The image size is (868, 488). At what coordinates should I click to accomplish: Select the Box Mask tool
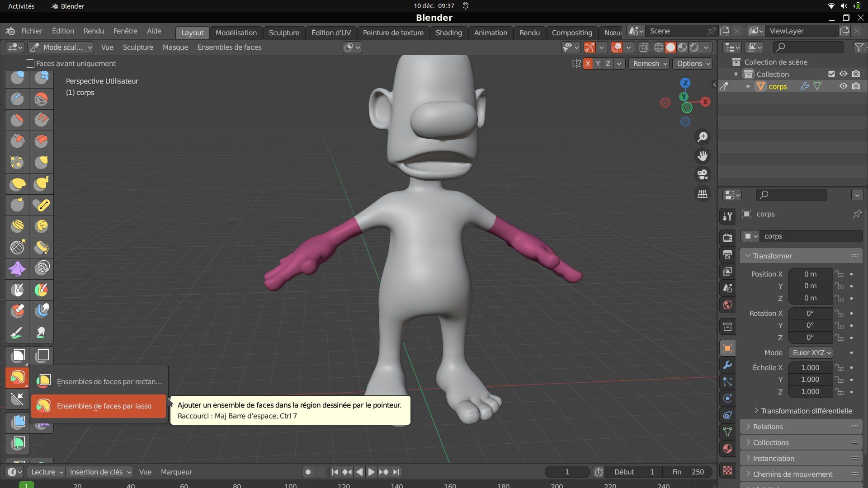point(17,356)
